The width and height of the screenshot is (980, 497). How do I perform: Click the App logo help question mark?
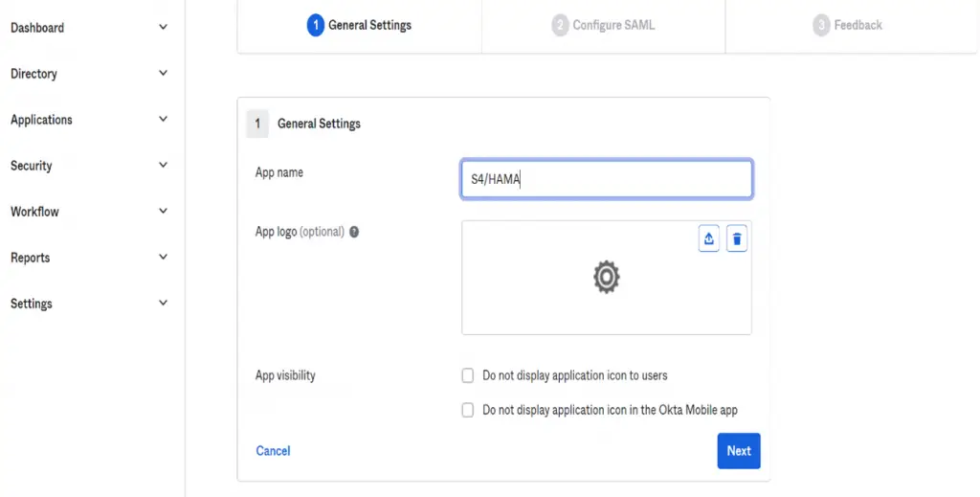click(x=354, y=232)
